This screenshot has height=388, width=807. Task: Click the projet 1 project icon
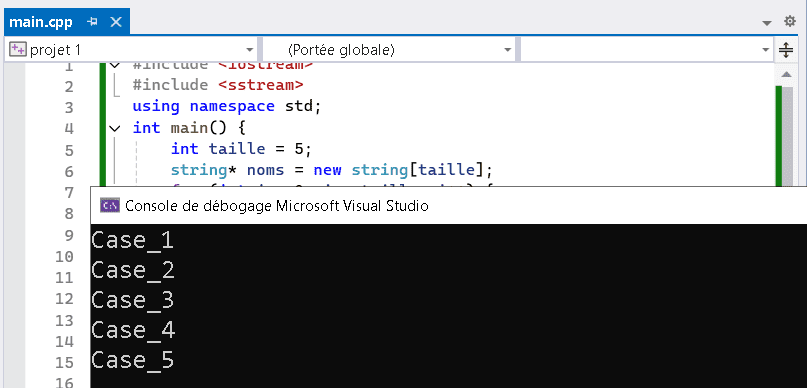click(18, 50)
